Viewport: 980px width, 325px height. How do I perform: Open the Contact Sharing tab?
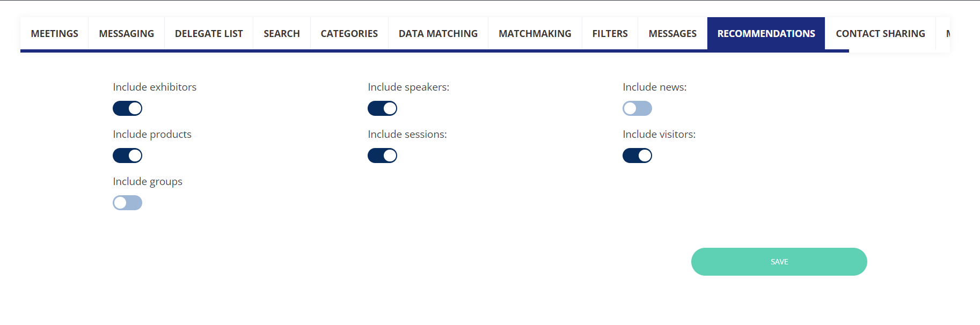[x=880, y=34]
